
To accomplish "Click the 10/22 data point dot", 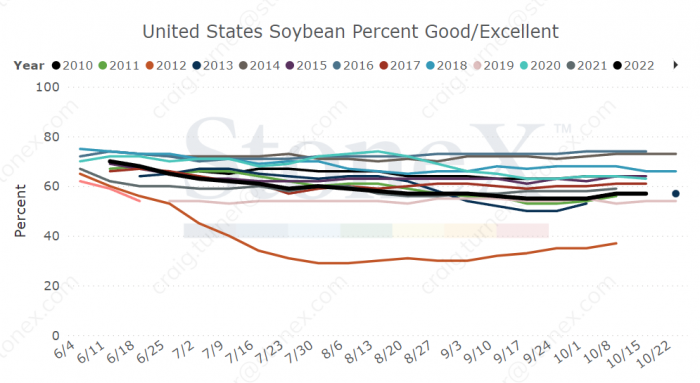I will point(676,194).
